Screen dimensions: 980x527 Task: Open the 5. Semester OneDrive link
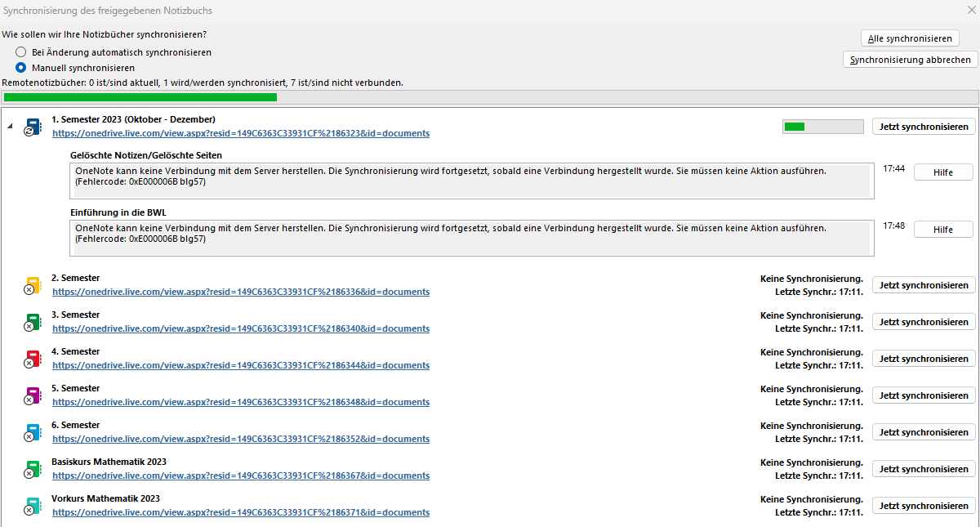pos(241,402)
